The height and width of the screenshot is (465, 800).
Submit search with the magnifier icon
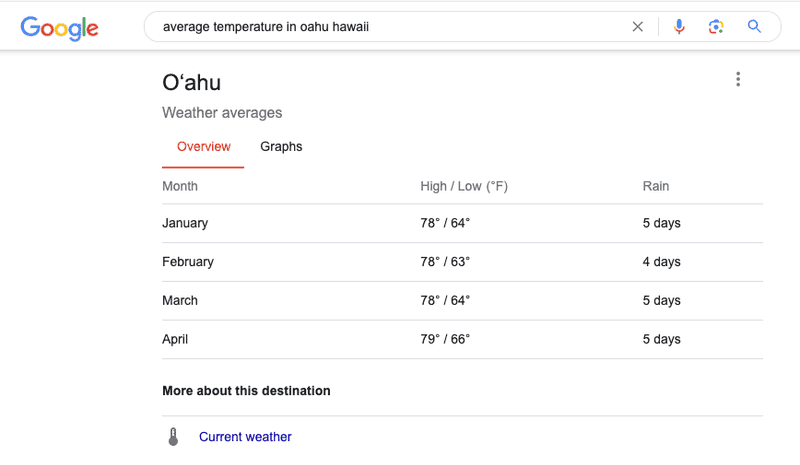[754, 27]
